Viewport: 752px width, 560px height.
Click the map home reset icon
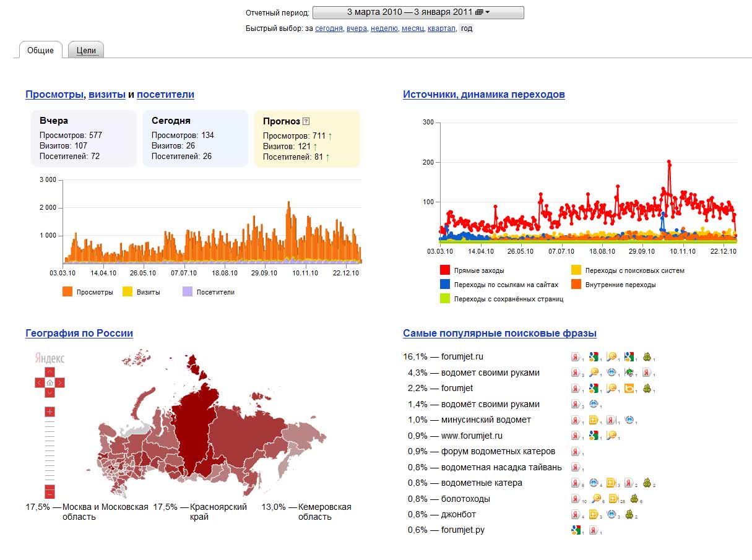pos(50,383)
